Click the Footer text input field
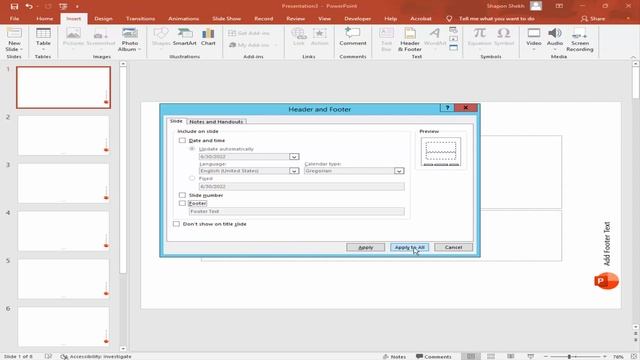Viewport: 640px width, 360px height. point(297,211)
